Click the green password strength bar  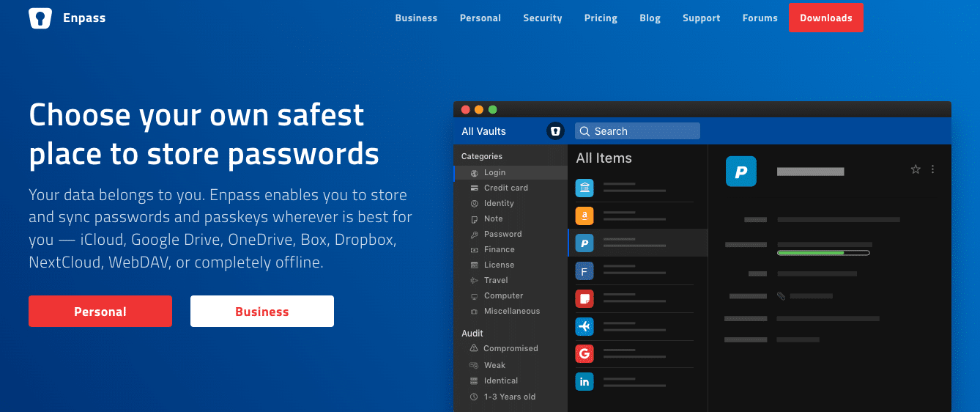[823, 253]
